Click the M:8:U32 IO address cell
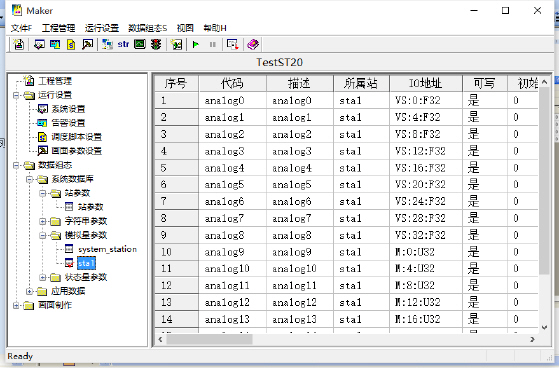Image resolution: width=559 pixels, height=368 pixels. [x=426, y=286]
